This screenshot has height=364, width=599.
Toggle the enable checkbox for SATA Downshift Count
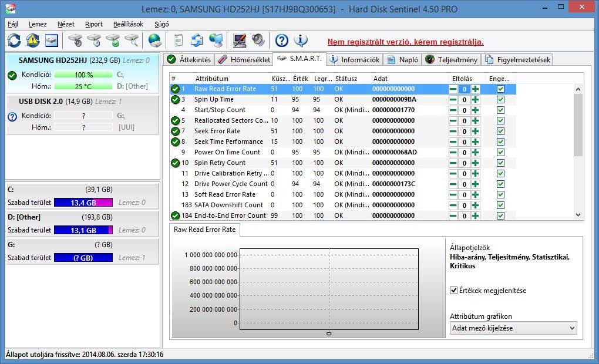500,205
